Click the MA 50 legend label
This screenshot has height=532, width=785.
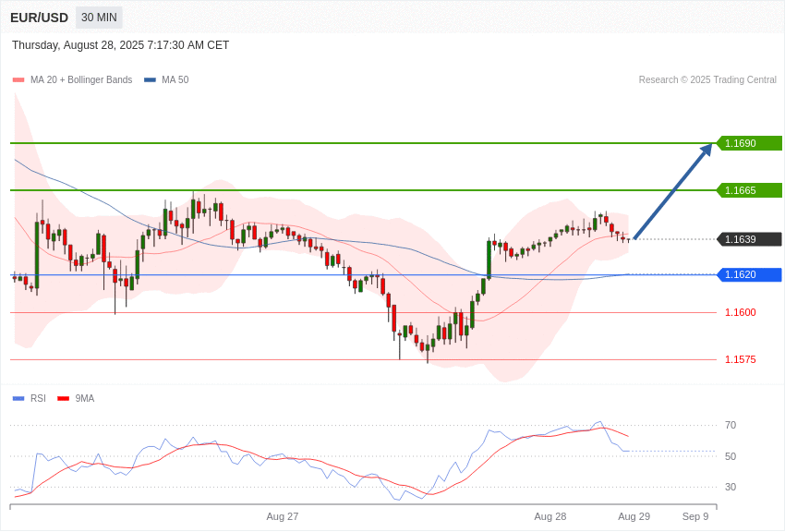coord(175,80)
